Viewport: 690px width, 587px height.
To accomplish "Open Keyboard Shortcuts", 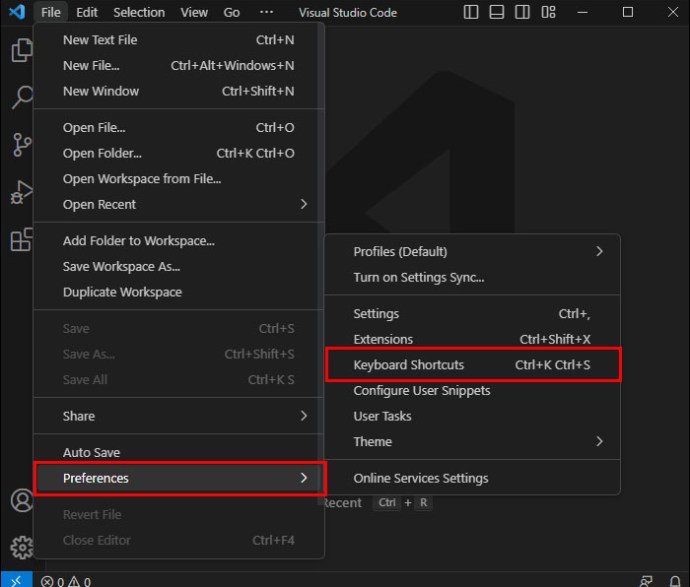I will point(473,365).
